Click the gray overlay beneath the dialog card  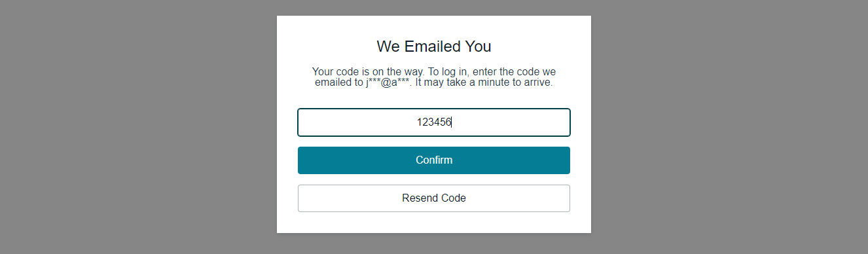(x=434, y=244)
